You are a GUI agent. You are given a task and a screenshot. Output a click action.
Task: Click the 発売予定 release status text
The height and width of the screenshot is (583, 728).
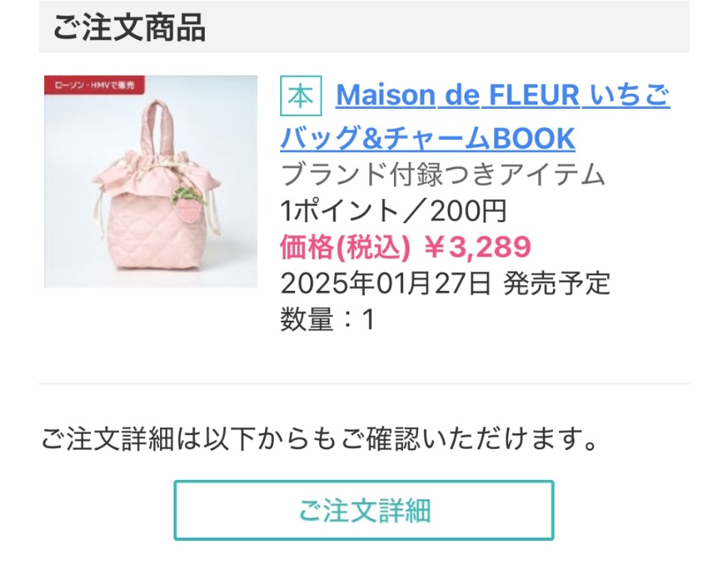(x=557, y=283)
